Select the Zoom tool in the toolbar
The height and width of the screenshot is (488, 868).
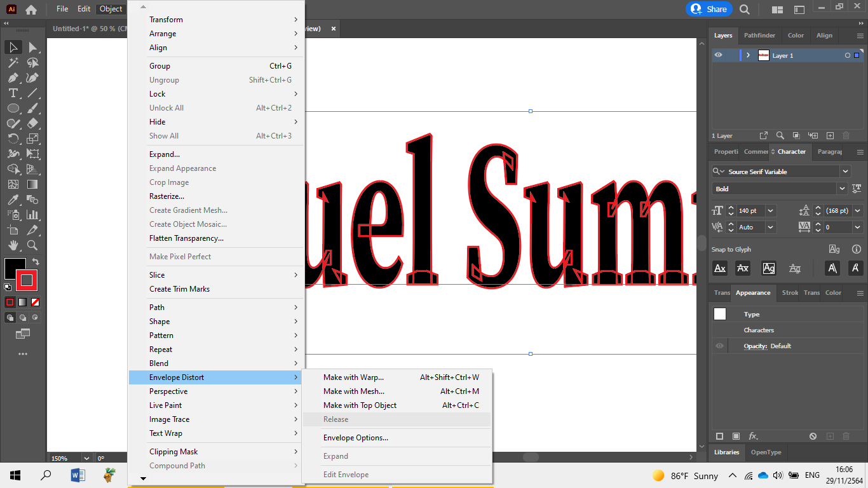coord(32,245)
